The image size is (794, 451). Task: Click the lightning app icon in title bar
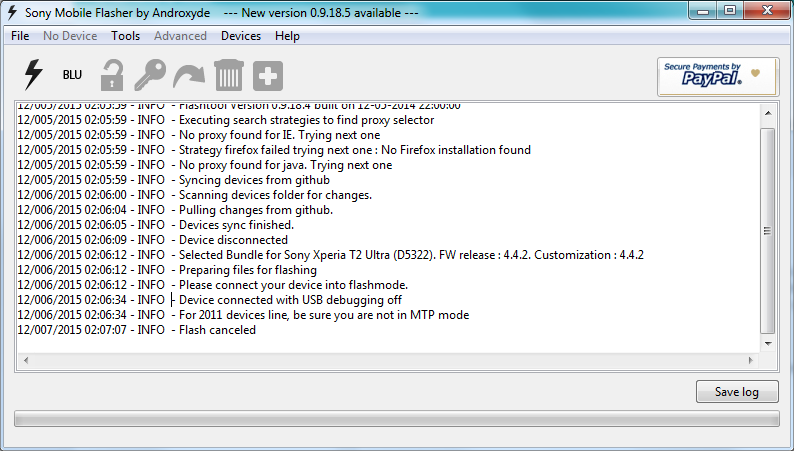pyautogui.click(x=12, y=12)
